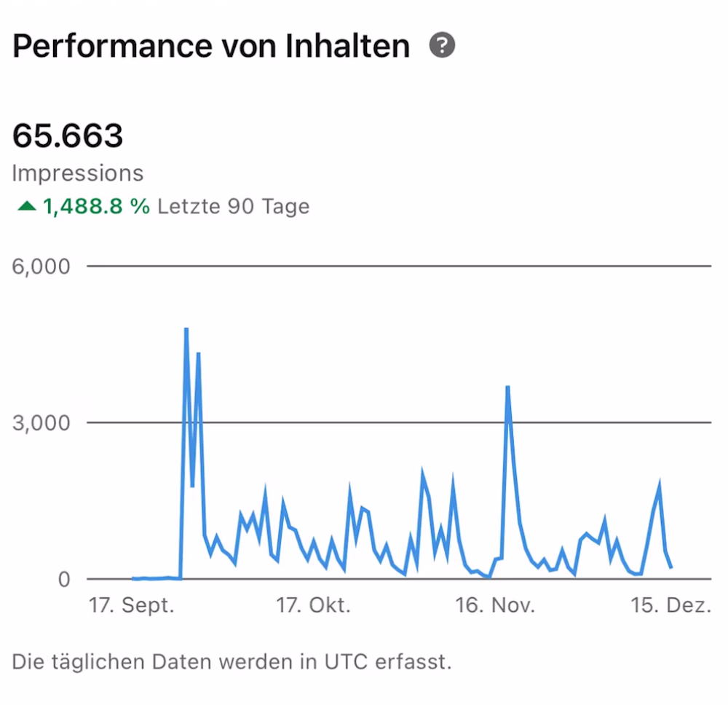Image resolution: width=728 pixels, height=705 pixels.
Task: Open the 'Letzte 90 Tage' time range
Action: tap(233, 207)
